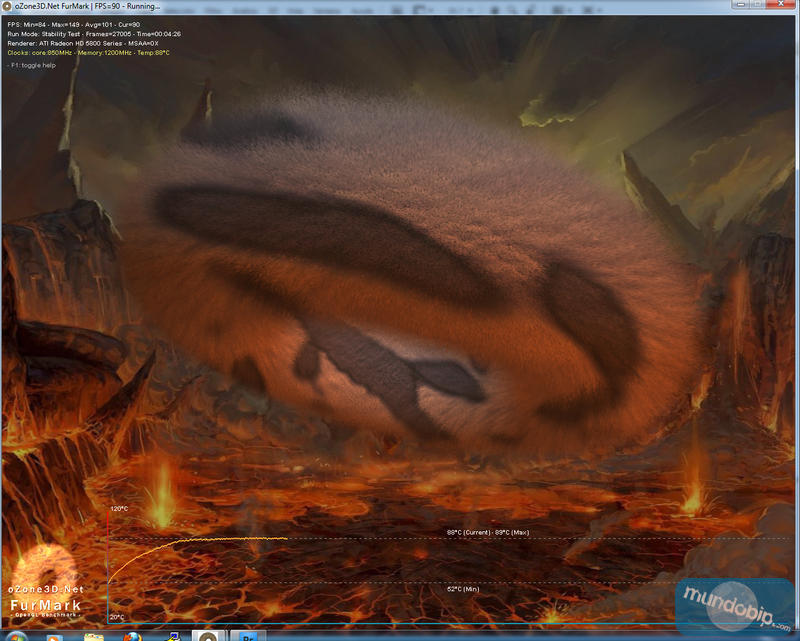Click the 'oZone3D.Net' logo text
The image size is (800, 641).
[x=46, y=589]
